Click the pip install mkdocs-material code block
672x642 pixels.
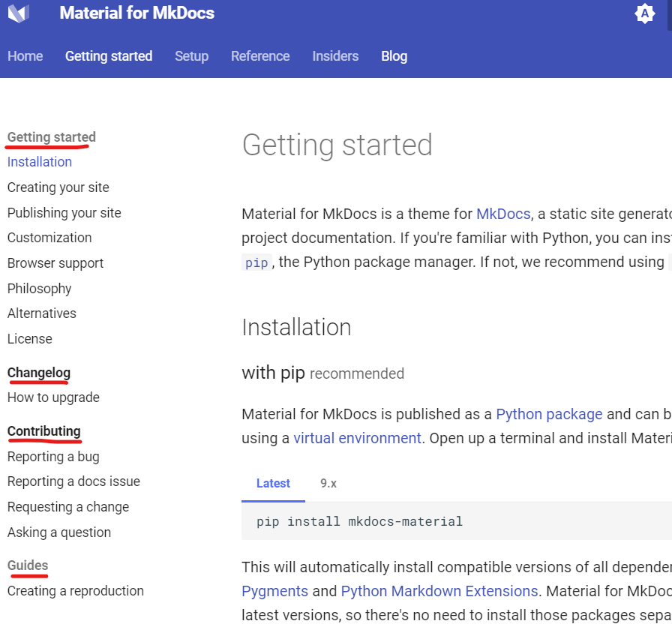click(x=457, y=521)
